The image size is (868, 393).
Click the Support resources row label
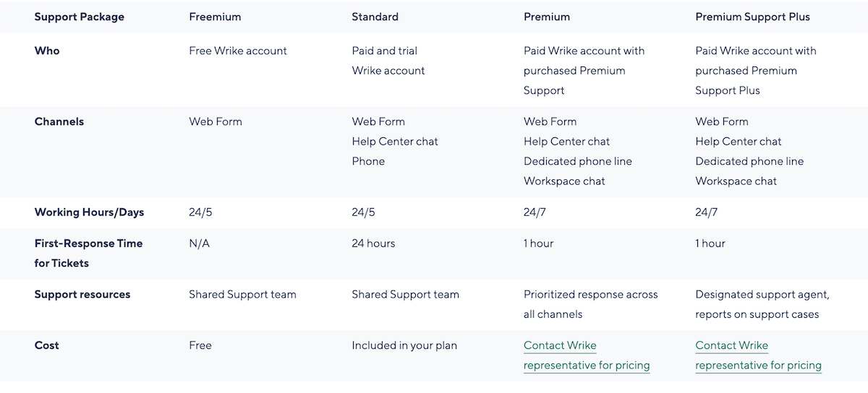pyautogui.click(x=82, y=295)
